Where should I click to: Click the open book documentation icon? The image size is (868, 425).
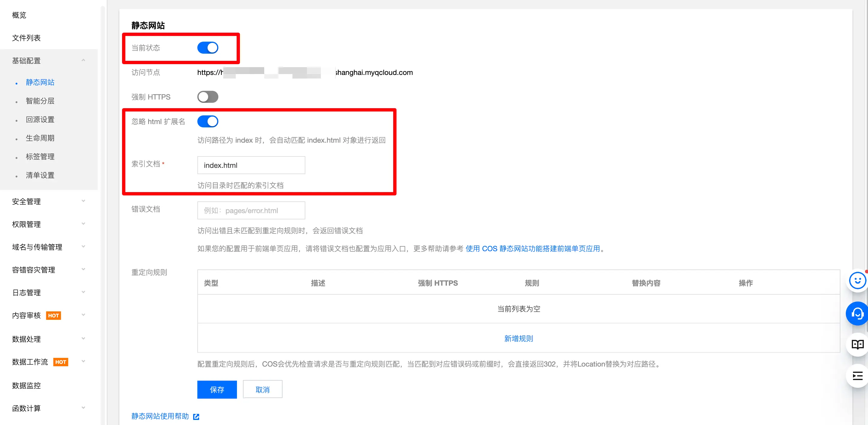857,344
